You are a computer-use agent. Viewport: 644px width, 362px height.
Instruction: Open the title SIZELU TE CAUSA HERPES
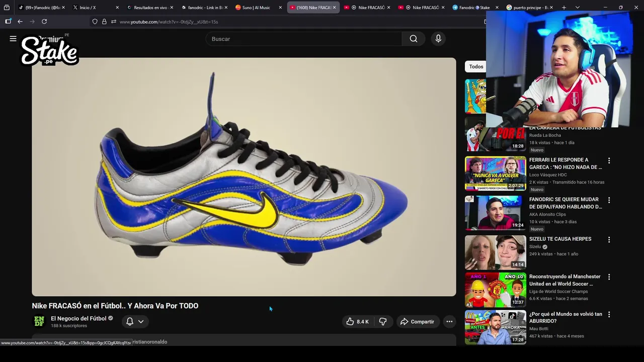pyautogui.click(x=560, y=239)
